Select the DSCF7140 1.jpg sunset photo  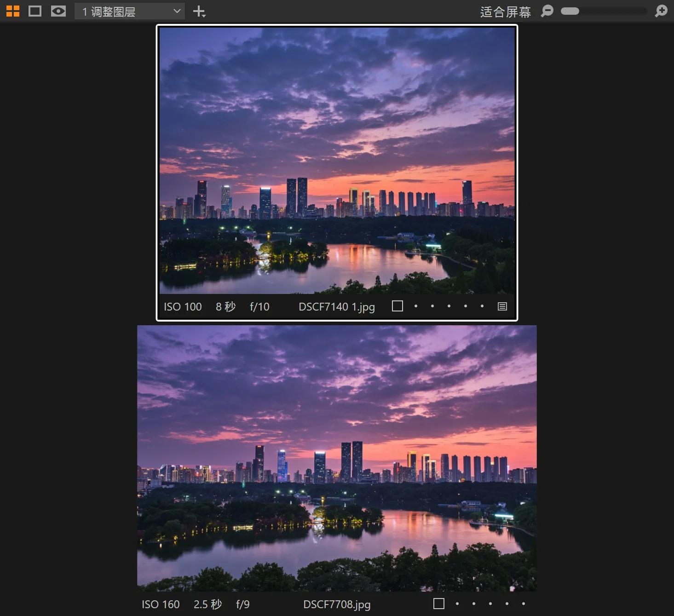337,160
